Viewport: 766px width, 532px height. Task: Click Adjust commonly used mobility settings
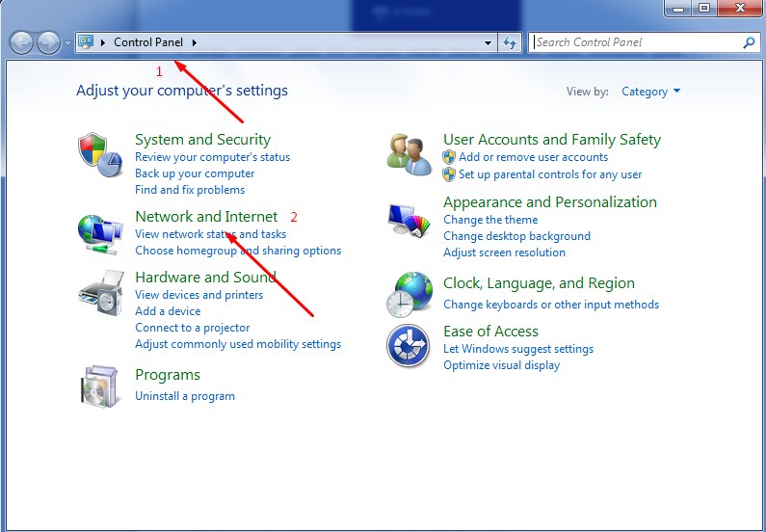[238, 344]
